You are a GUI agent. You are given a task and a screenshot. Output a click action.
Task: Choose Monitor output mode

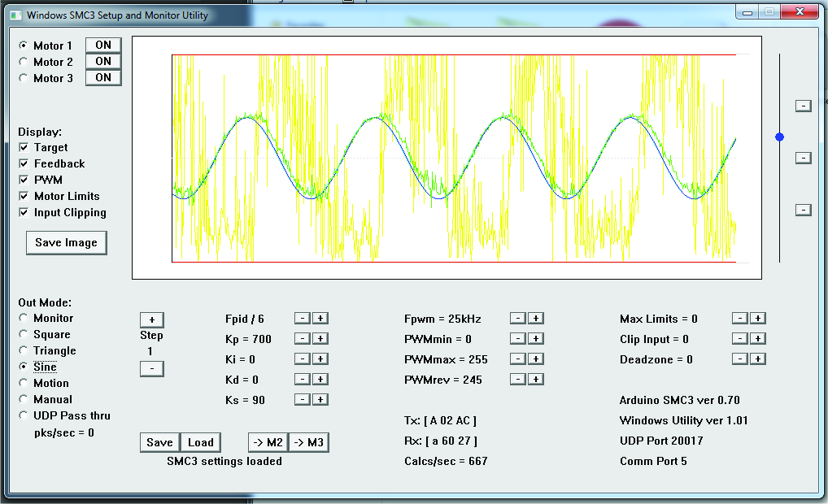tap(24, 318)
